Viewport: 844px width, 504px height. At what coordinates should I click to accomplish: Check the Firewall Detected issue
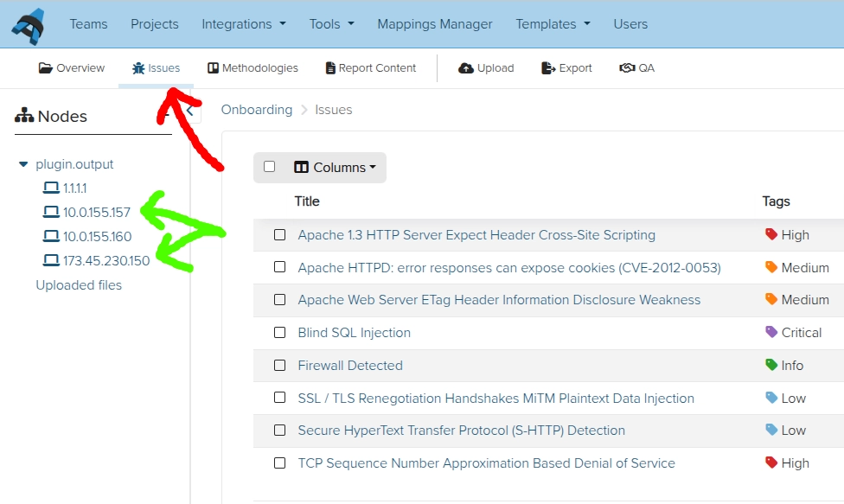coord(280,365)
